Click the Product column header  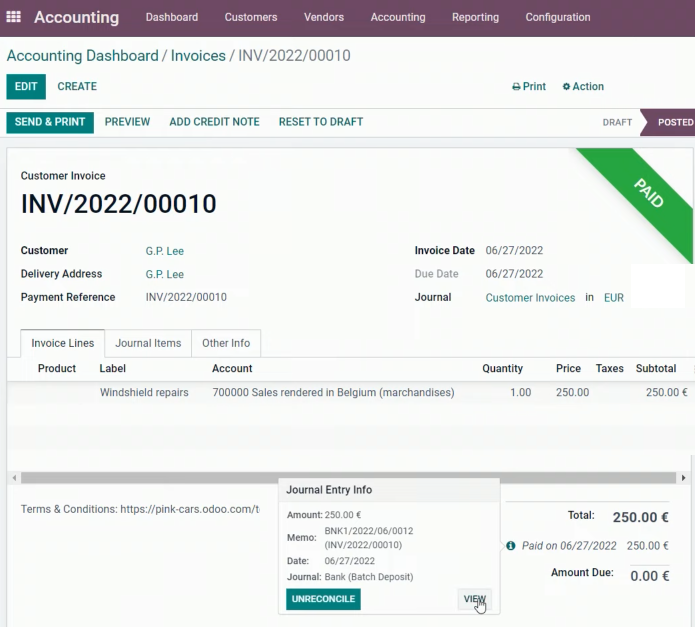pyautogui.click(x=57, y=368)
